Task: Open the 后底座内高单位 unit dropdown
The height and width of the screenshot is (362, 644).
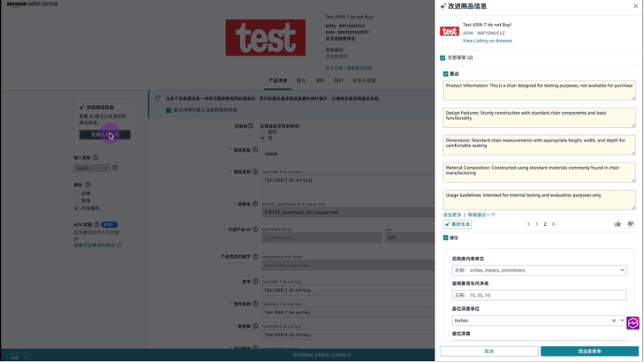Action: coord(539,271)
